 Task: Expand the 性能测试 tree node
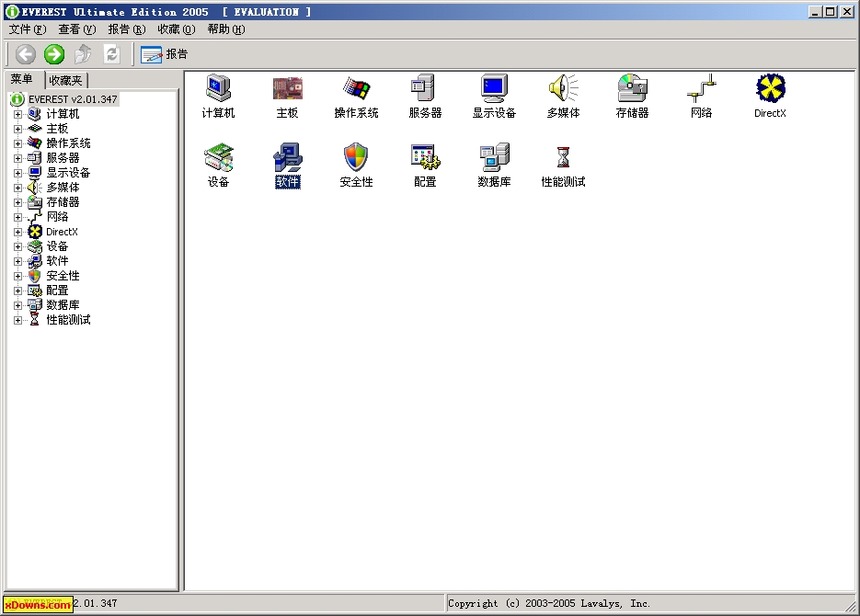pos(17,321)
